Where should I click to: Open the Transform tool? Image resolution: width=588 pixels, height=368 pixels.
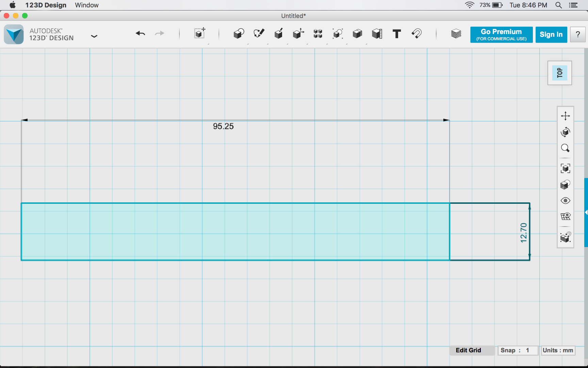(200, 33)
